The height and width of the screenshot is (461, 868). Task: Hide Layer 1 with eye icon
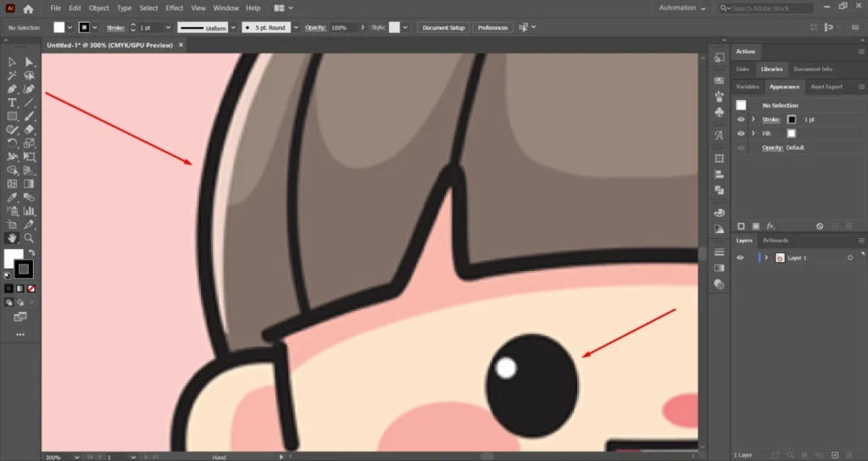pyautogui.click(x=740, y=258)
